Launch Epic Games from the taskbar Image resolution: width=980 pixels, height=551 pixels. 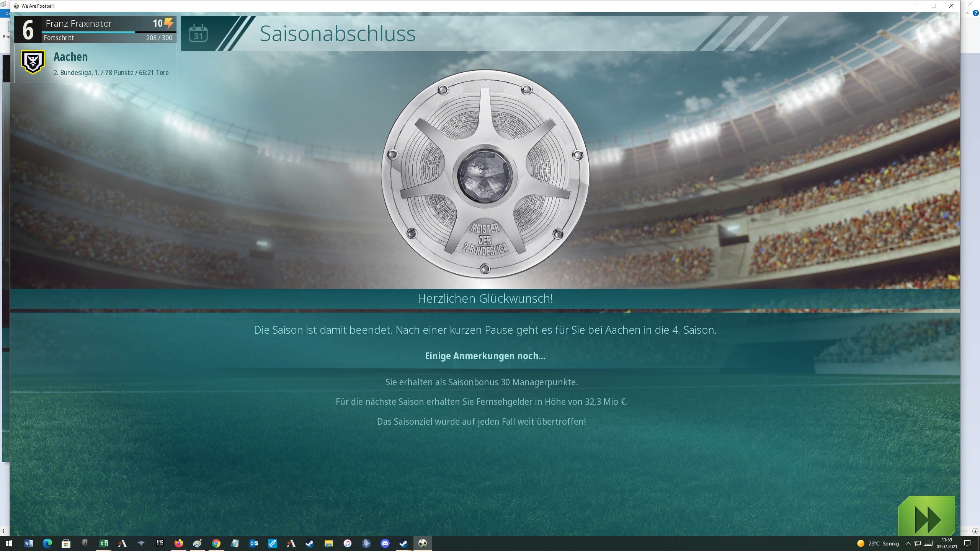tap(160, 543)
